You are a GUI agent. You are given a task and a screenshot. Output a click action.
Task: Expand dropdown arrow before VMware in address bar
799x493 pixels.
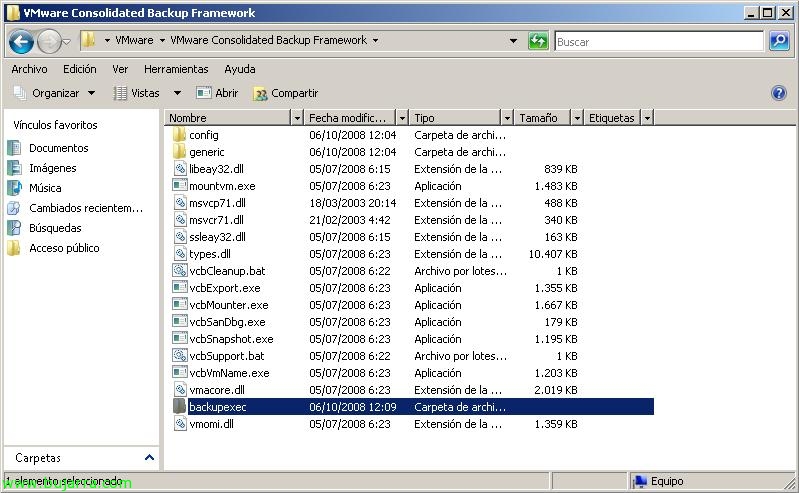[x=108, y=40]
